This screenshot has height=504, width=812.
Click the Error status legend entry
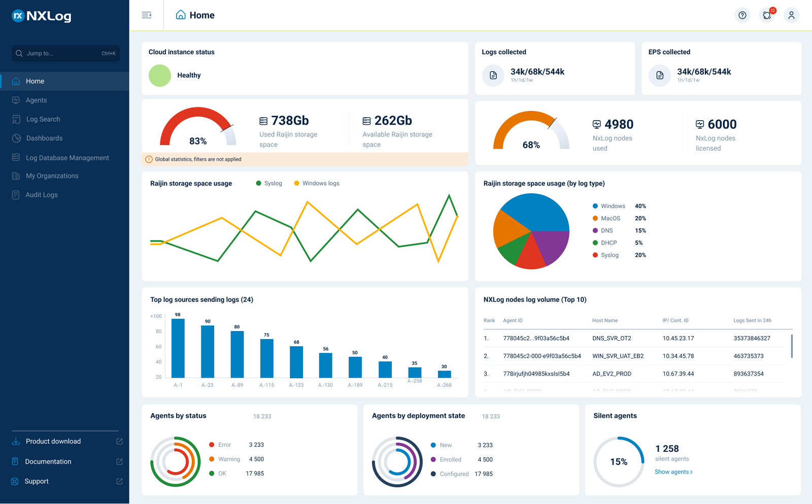pos(236,445)
